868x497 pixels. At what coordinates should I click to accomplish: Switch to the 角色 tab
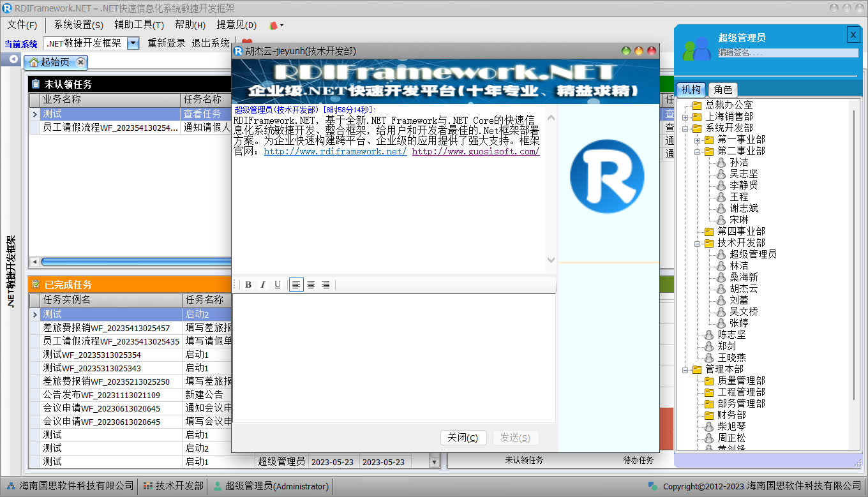[723, 90]
